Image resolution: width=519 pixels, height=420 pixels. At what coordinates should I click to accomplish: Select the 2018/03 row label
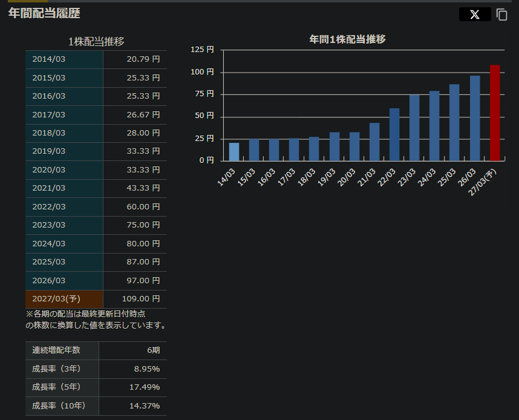pyautogui.click(x=48, y=133)
